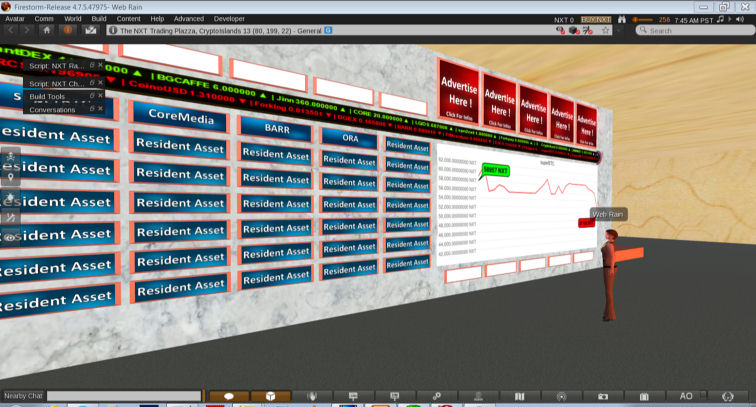Click the draw distance value 256
Screen dimensions: 756x407
664,20
